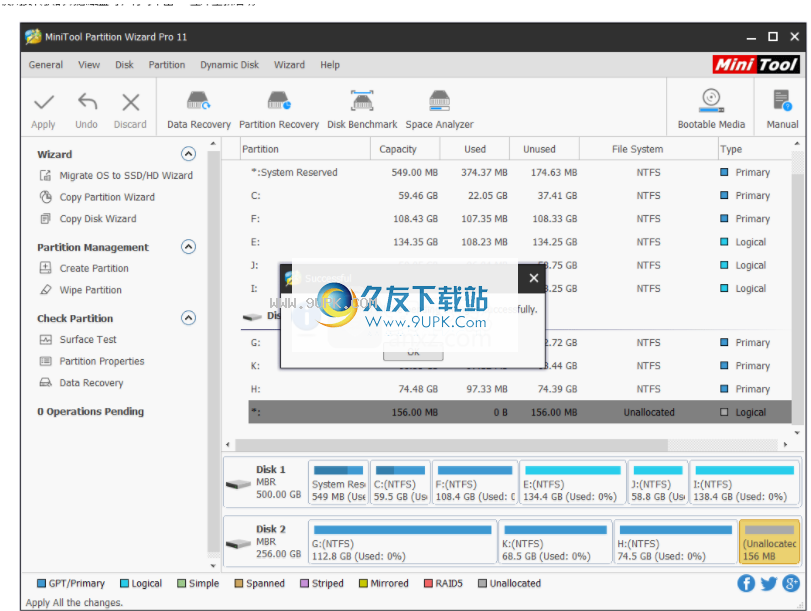Click the Create Partition icon in sidebar
The image size is (811, 611).
[46, 268]
